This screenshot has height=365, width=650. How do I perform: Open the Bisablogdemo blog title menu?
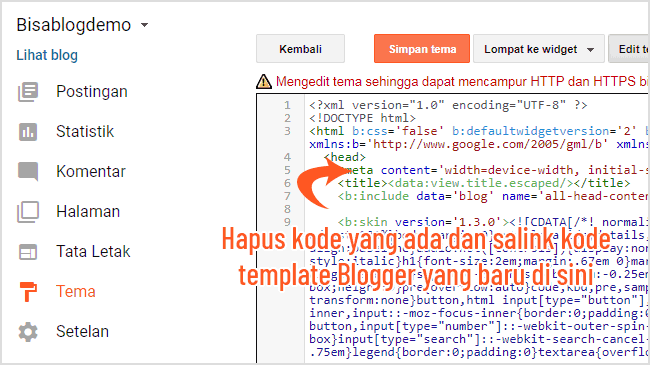point(74,25)
